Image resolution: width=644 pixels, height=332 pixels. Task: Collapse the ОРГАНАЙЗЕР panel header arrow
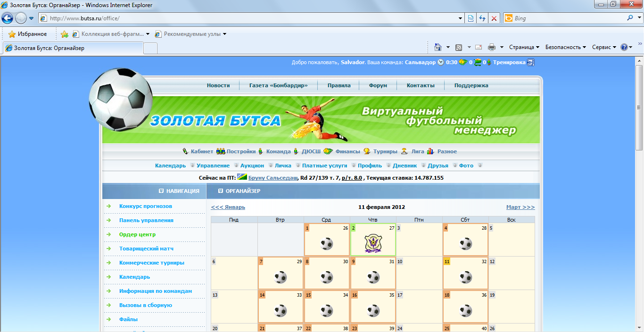221,191
